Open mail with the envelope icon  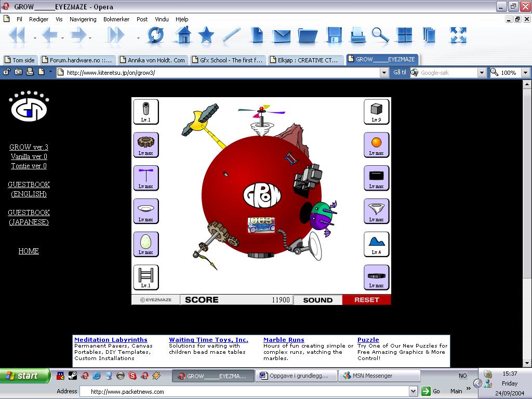pos(282,36)
